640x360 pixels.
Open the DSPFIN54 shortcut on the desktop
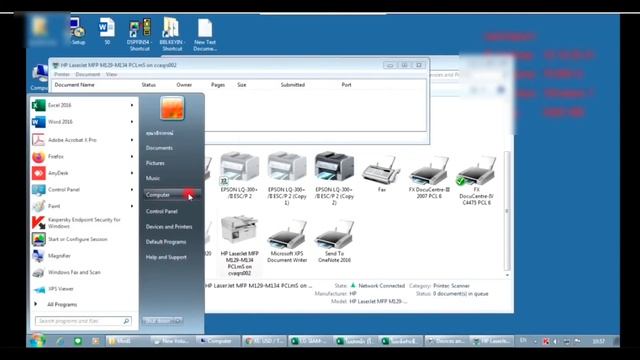140,34
